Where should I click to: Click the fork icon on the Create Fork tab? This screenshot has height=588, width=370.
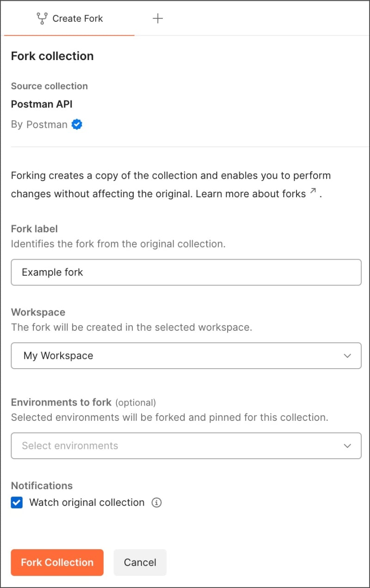[42, 18]
